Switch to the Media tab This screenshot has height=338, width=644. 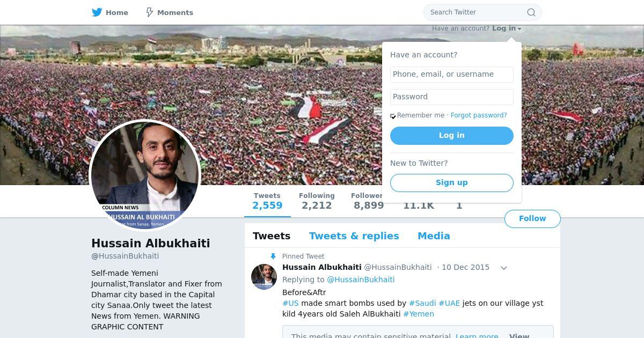[434, 236]
